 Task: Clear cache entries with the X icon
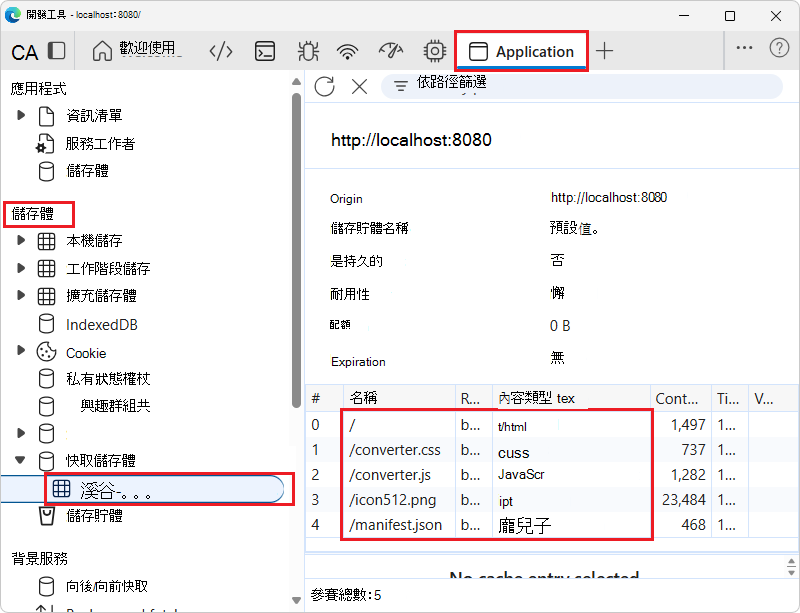pyautogui.click(x=360, y=87)
